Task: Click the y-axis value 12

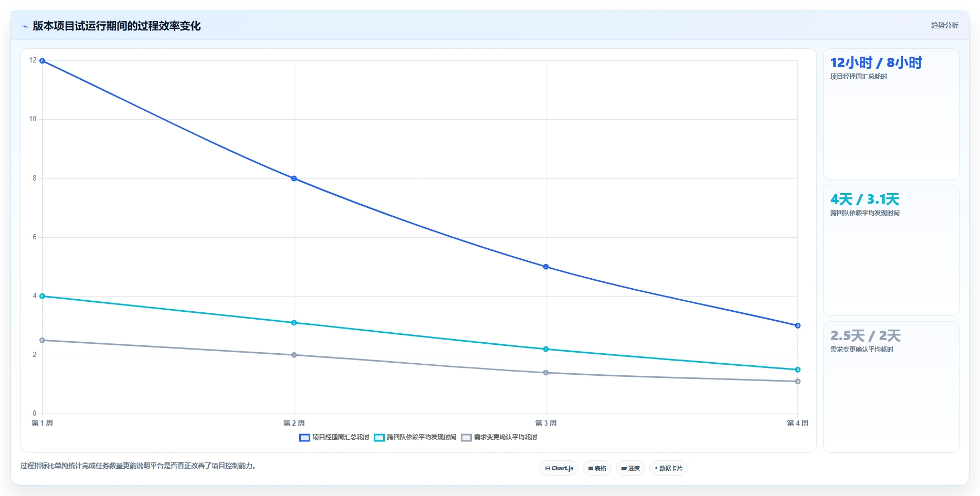Action: click(33, 60)
